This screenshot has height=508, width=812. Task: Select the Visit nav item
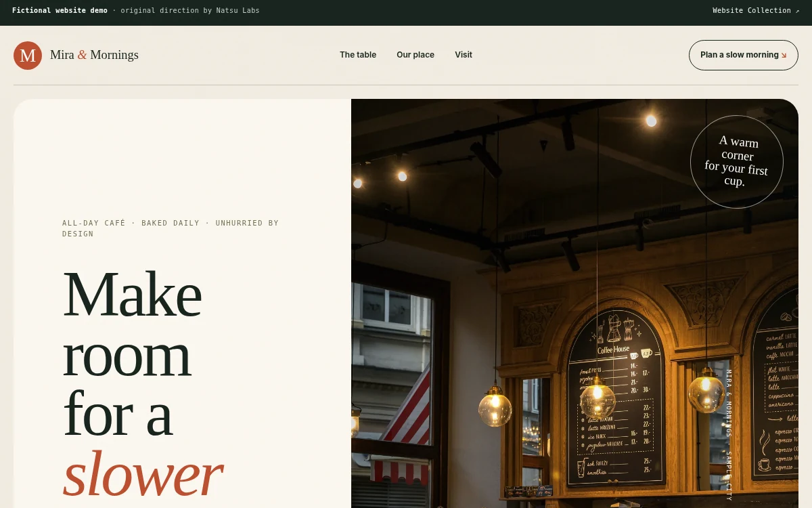point(464,55)
